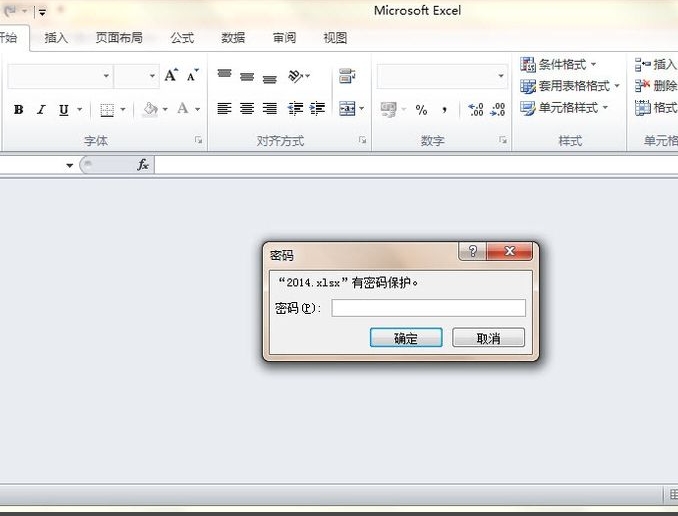Toggle bold formatting
678x516 pixels.
click(x=18, y=110)
